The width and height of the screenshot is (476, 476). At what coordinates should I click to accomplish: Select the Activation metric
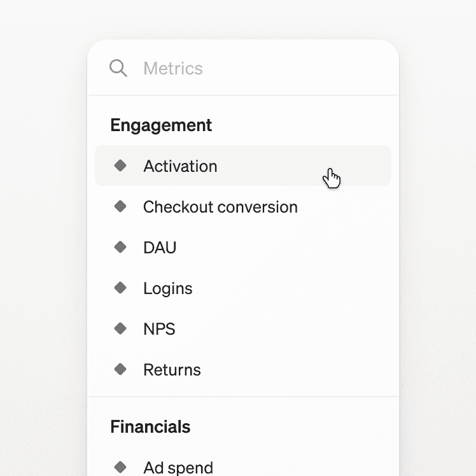tap(180, 166)
